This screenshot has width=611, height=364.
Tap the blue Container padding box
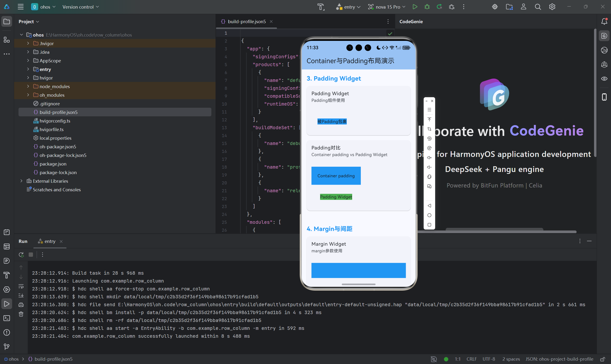coord(336,176)
